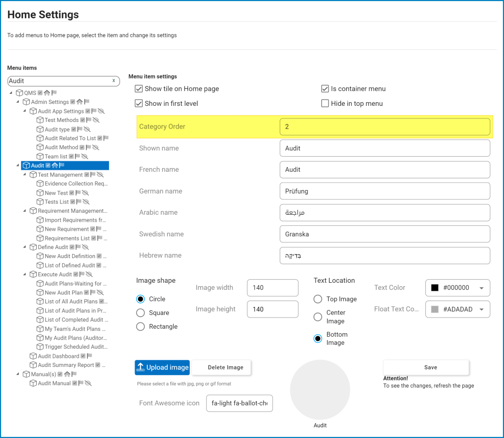The image size is (504, 438).
Task: Click the home icon beside QMS
Action: [x=47, y=93]
